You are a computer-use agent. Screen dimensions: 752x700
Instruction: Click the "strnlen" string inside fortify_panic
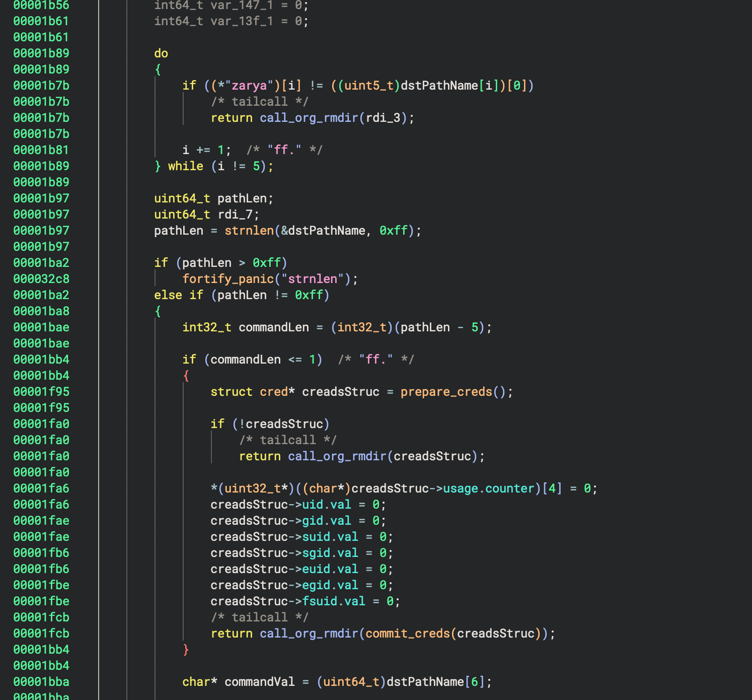point(313,279)
